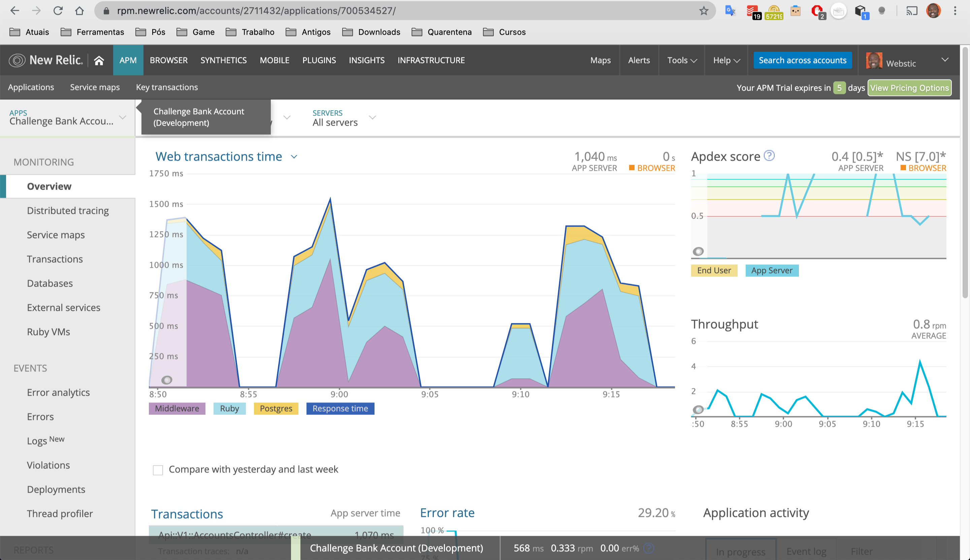Click the View Pricing Options button
Screen dimensions: 970x560
[x=909, y=88]
